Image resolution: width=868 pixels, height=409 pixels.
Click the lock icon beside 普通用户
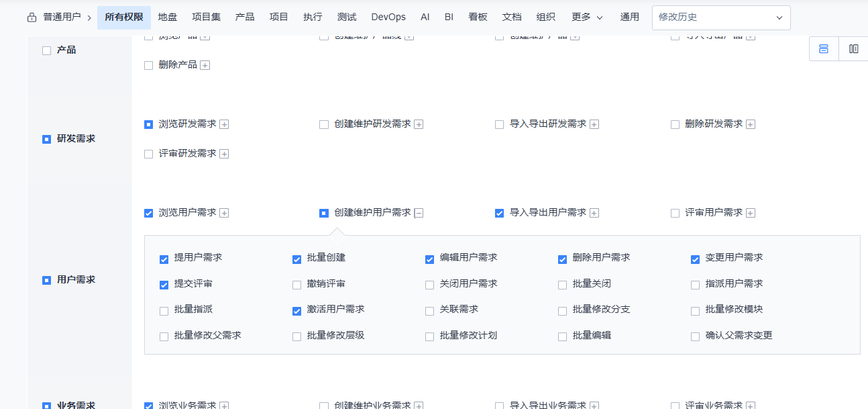tap(32, 17)
